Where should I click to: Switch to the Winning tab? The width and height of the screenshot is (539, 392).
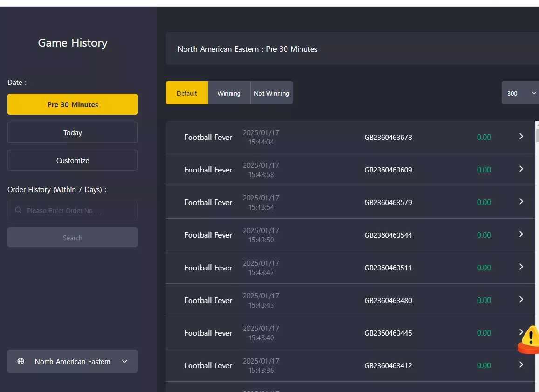229,93
